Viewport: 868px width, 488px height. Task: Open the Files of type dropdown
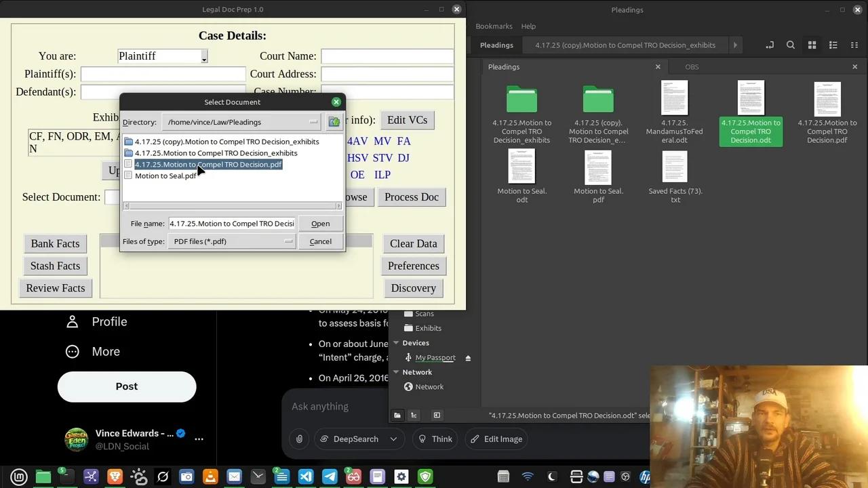tap(232, 241)
